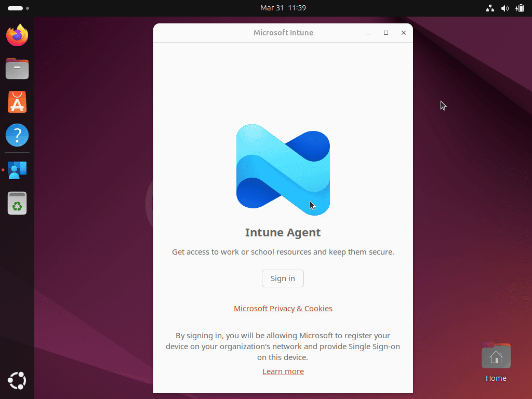Show Applications via the Ubuntu logo

point(17,381)
